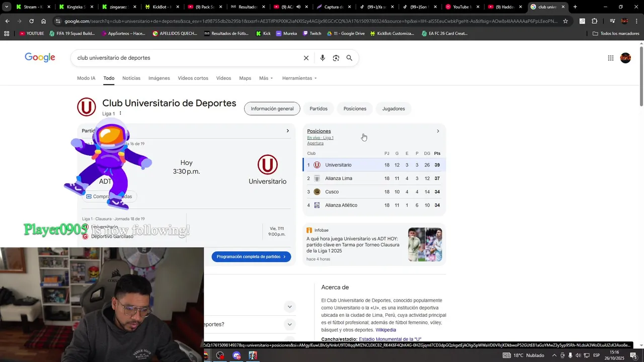The image size is (644, 362).
Task: Open En vivo · Liga 1 link
Action: (320, 138)
